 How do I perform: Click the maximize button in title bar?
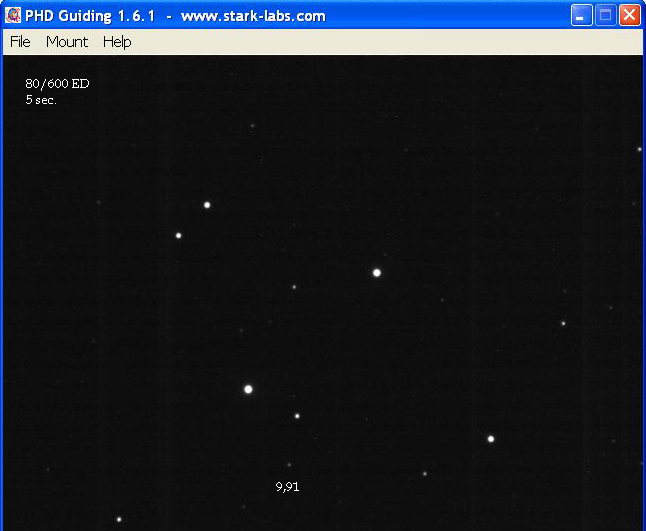pos(605,16)
